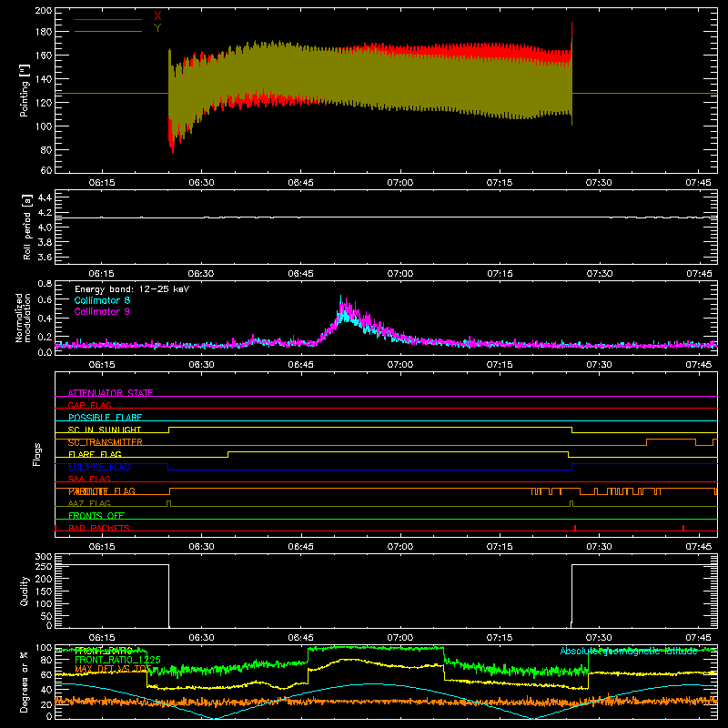Click the 'Absolute geomagnetic latitude' legend label

tap(629, 651)
